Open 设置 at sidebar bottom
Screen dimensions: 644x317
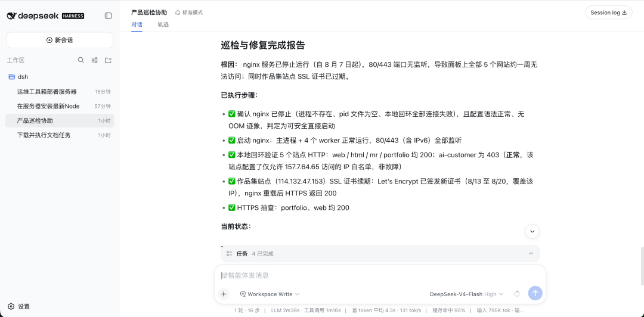click(19, 307)
